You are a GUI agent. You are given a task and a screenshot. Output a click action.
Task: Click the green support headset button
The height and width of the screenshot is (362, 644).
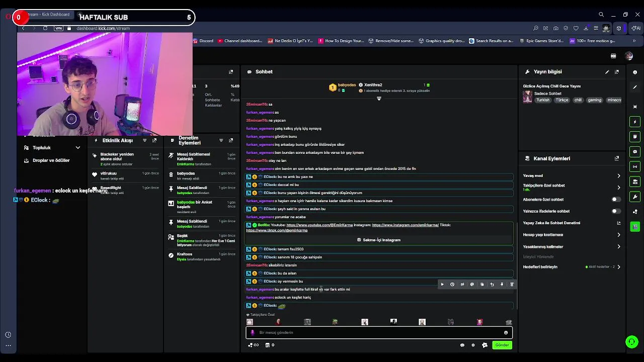(x=632, y=342)
